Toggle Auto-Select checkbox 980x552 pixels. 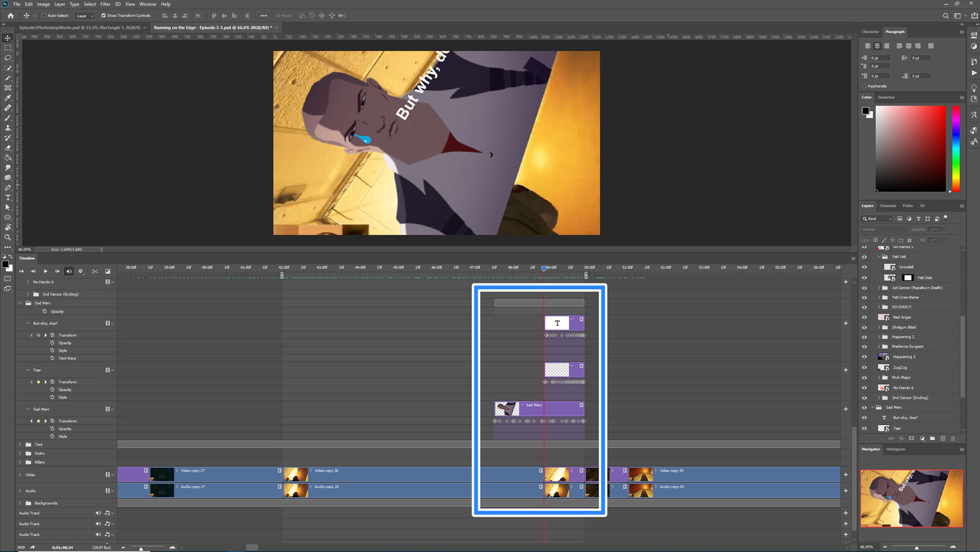pyautogui.click(x=44, y=15)
